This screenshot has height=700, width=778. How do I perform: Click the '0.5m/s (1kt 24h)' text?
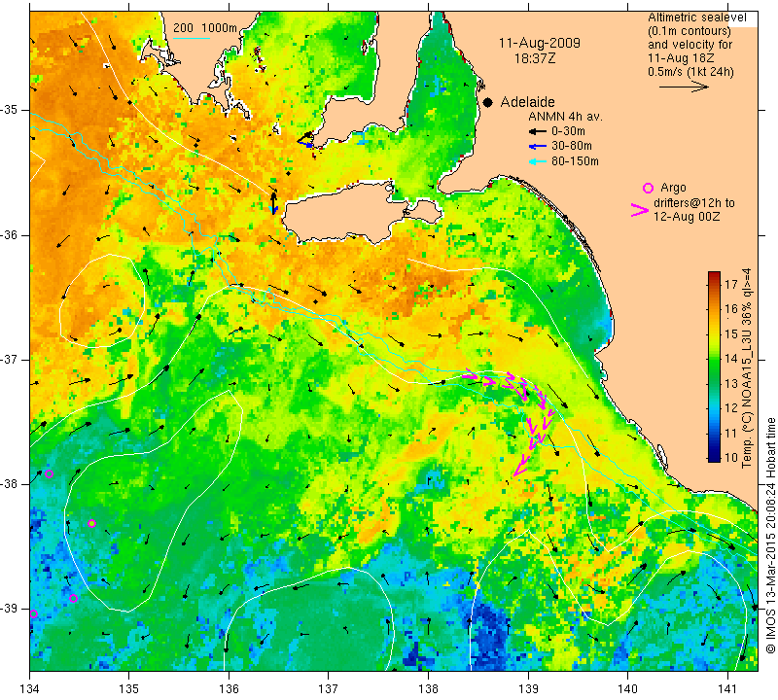point(690,71)
